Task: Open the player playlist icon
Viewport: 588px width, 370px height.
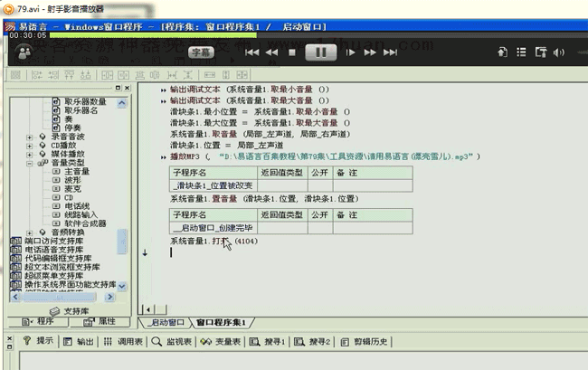Action: pos(521,52)
